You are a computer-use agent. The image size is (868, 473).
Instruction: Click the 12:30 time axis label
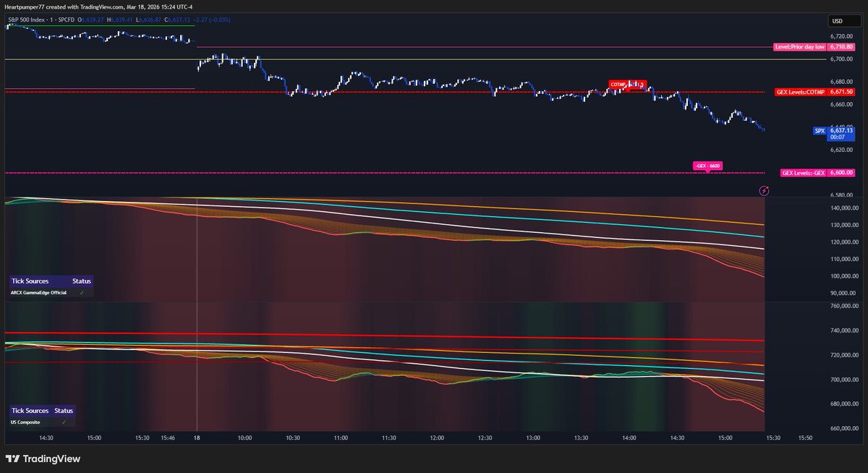pos(485,438)
